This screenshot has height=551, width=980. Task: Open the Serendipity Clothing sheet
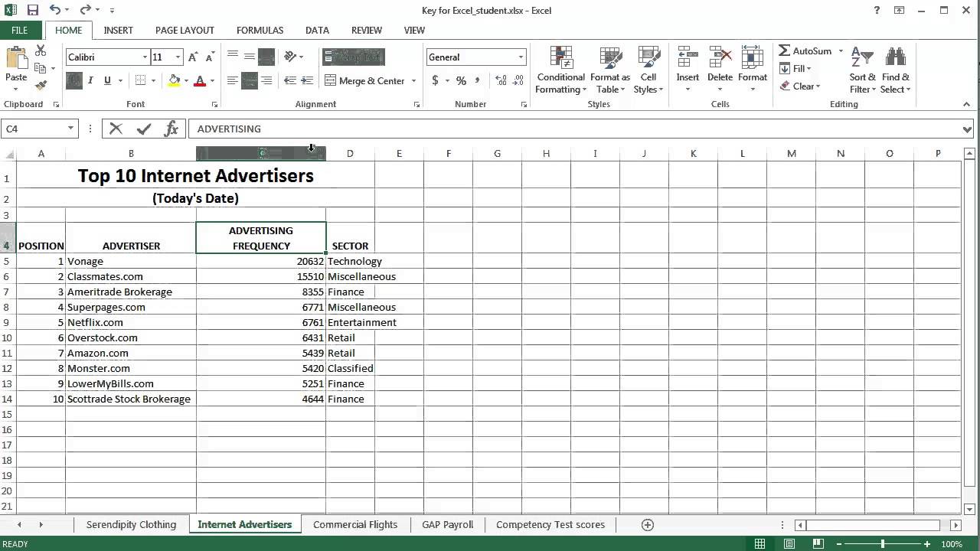coord(131,524)
